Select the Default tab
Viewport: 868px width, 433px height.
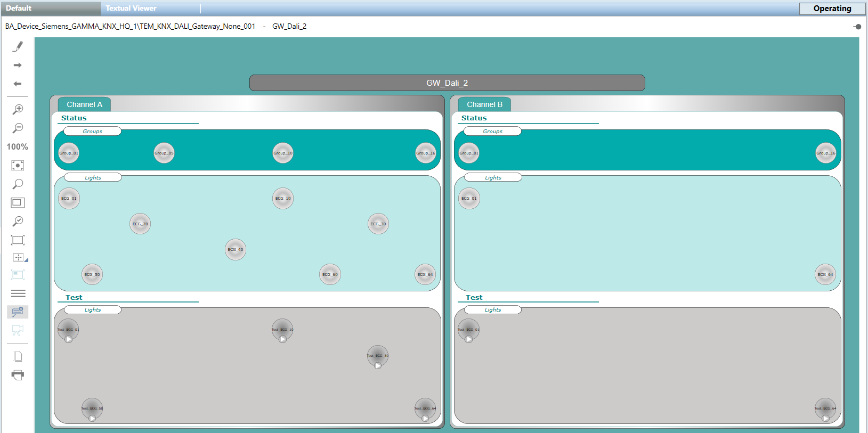click(x=19, y=8)
